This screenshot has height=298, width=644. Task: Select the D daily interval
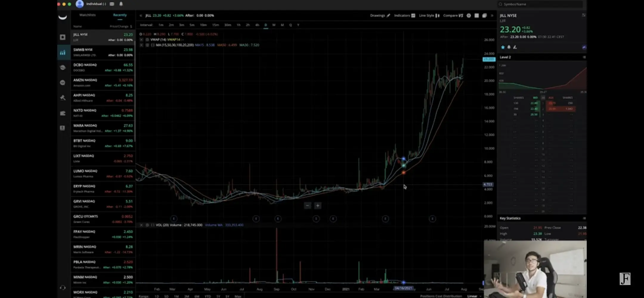click(x=266, y=25)
